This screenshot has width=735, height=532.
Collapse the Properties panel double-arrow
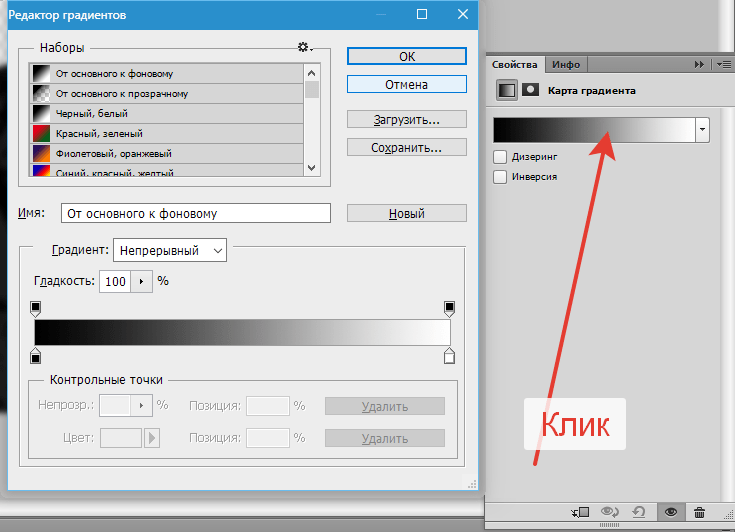(x=699, y=65)
